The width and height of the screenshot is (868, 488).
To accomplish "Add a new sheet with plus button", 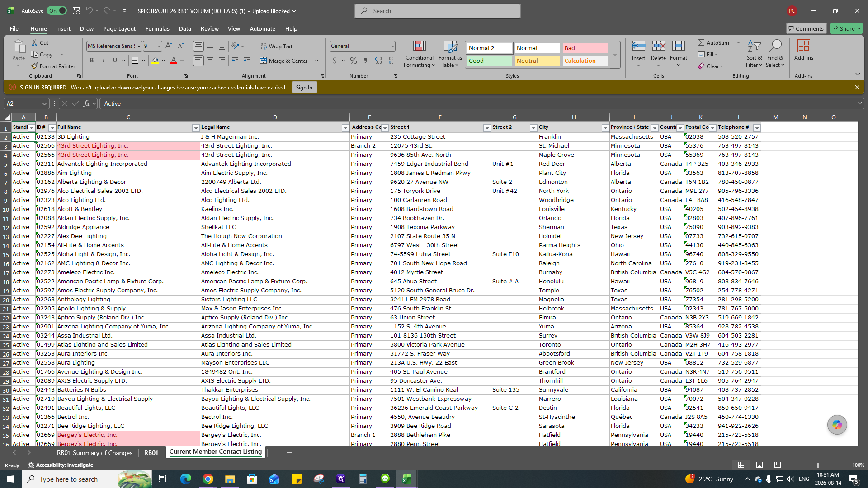I will (289, 452).
